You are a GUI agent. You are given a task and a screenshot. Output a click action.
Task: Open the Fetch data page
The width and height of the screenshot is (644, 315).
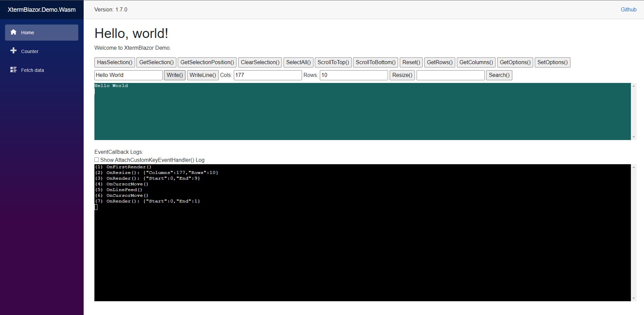click(x=32, y=70)
